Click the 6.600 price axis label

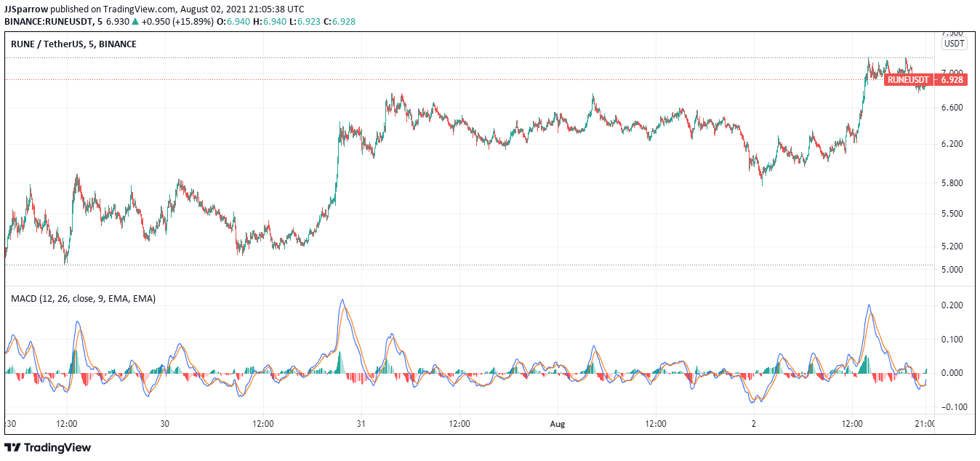click(x=952, y=108)
